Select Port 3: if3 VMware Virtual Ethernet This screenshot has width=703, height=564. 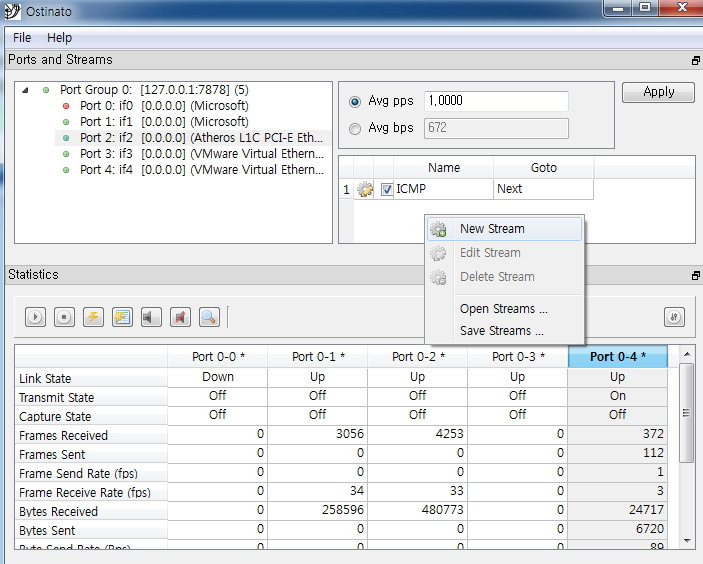201,154
